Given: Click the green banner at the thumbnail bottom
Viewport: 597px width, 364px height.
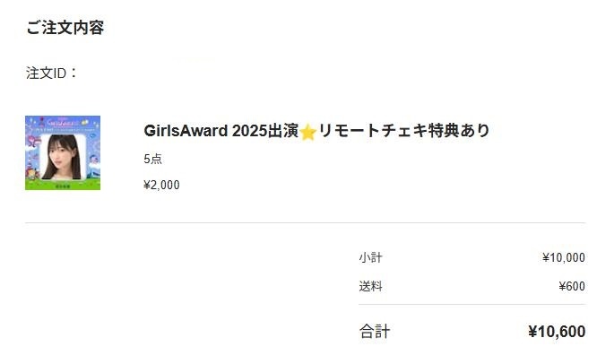Looking at the screenshot, I should point(63,186).
